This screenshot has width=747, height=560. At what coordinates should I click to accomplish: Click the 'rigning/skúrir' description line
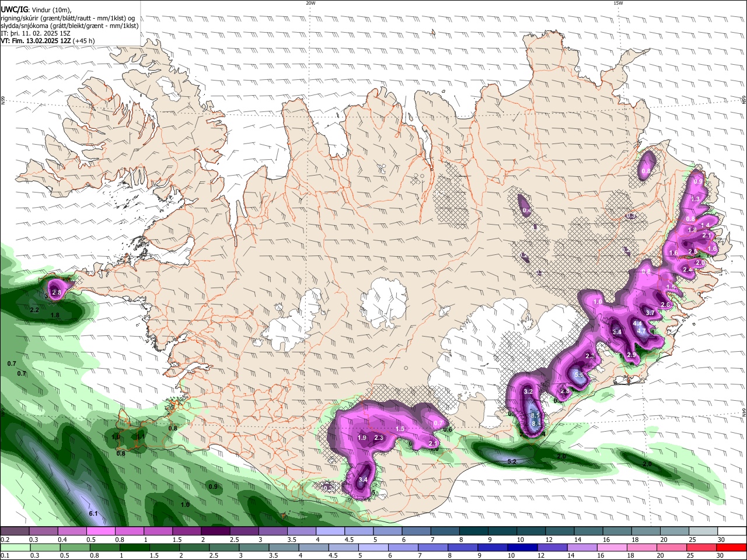[x=68, y=17]
